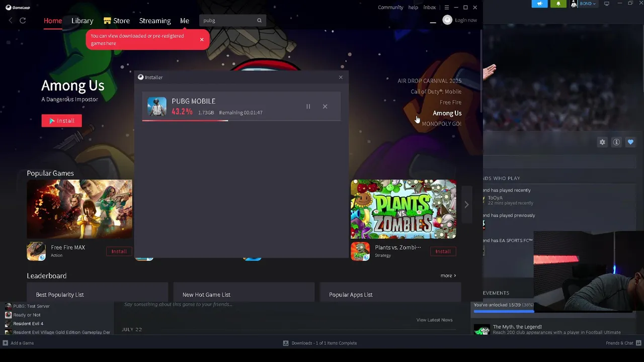
Task: Pause the PUBG MOBILE download
Action: [x=308, y=107]
